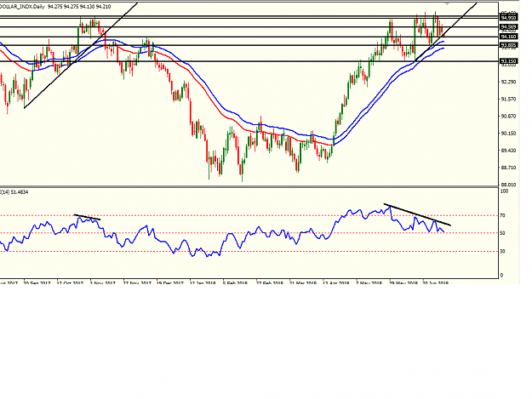Image resolution: width=532 pixels, height=399 pixels.
Task: Click the 91.570 price axis value
Action: (508, 99)
